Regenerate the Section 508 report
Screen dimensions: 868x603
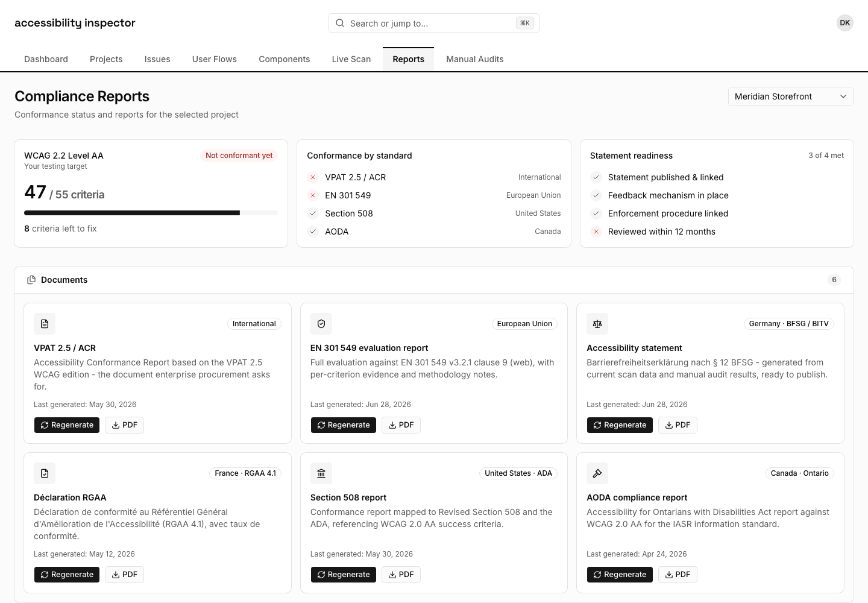click(344, 575)
